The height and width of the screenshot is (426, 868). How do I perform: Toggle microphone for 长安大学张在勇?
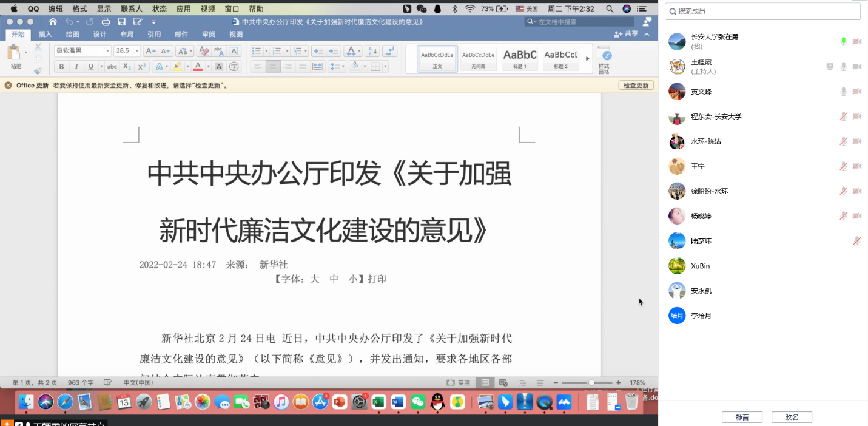[843, 41]
